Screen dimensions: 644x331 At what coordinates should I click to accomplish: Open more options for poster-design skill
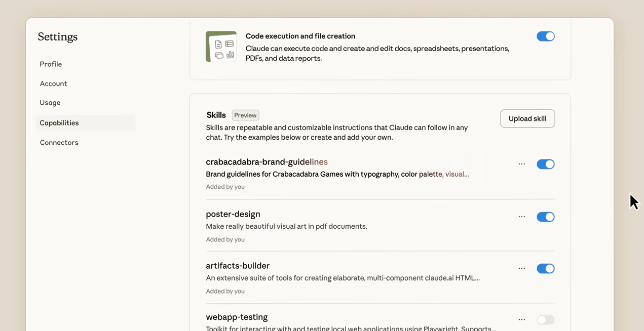pos(521,217)
